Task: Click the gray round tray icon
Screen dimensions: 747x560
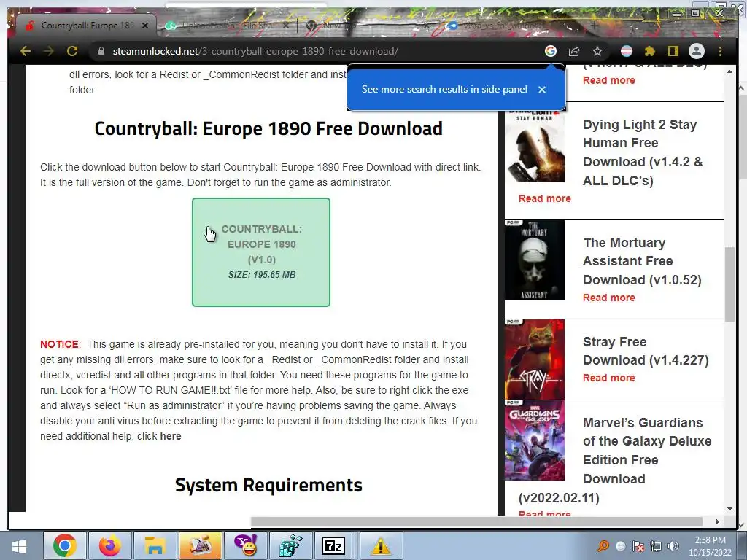Action: pos(620,546)
